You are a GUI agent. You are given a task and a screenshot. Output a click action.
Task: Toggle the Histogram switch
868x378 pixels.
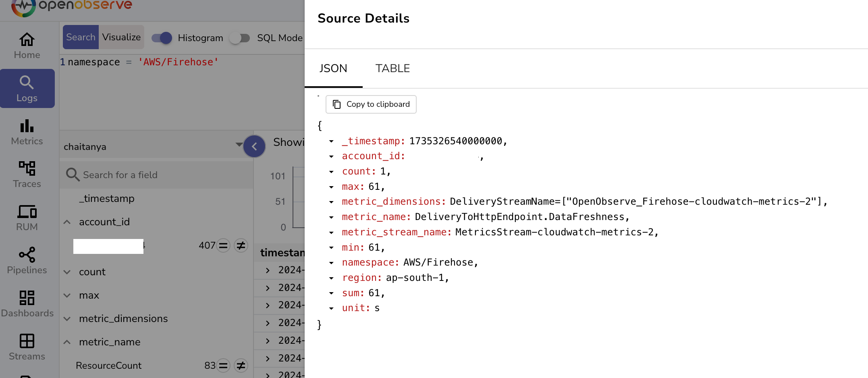click(x=162, y=38)
